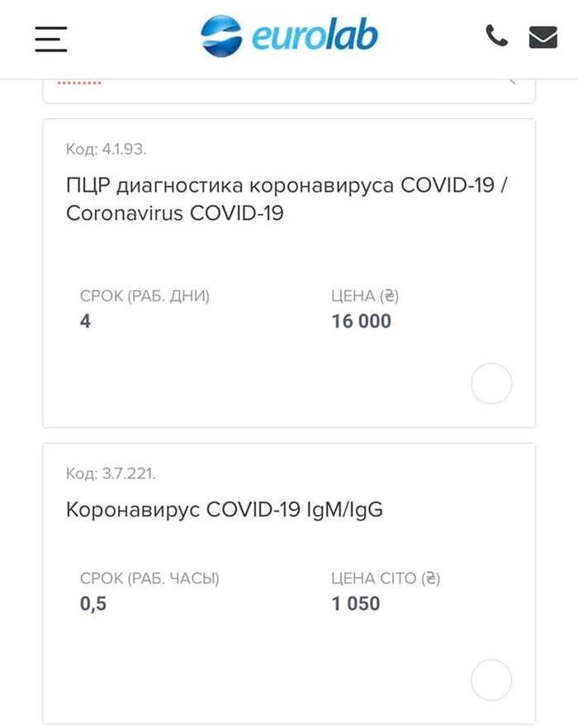Open the hamburger navigation menu
Viewport: 578px width, 728px height.
(x=51, y=37)
